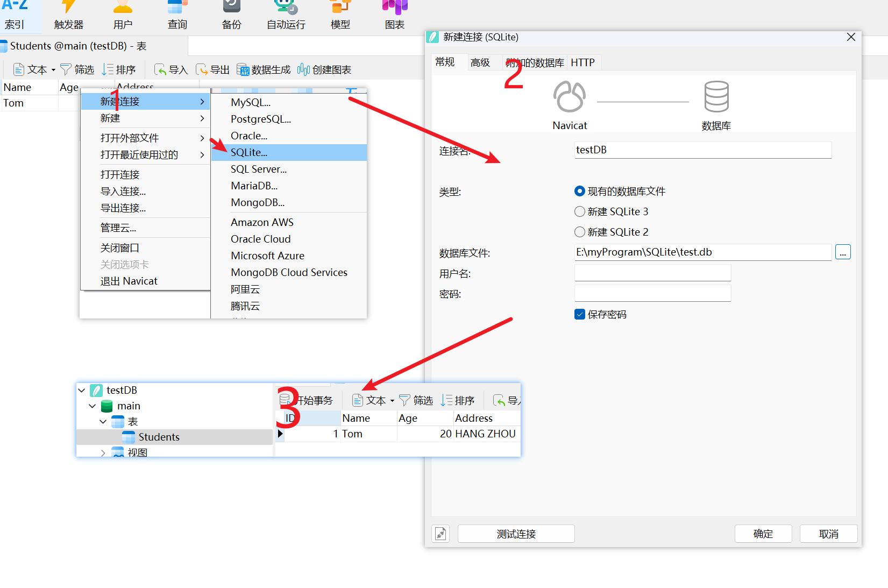This screenshot has width=888, height=588.
Task: Click the Export (导出) toolbar icon
Action: point(201,69)
